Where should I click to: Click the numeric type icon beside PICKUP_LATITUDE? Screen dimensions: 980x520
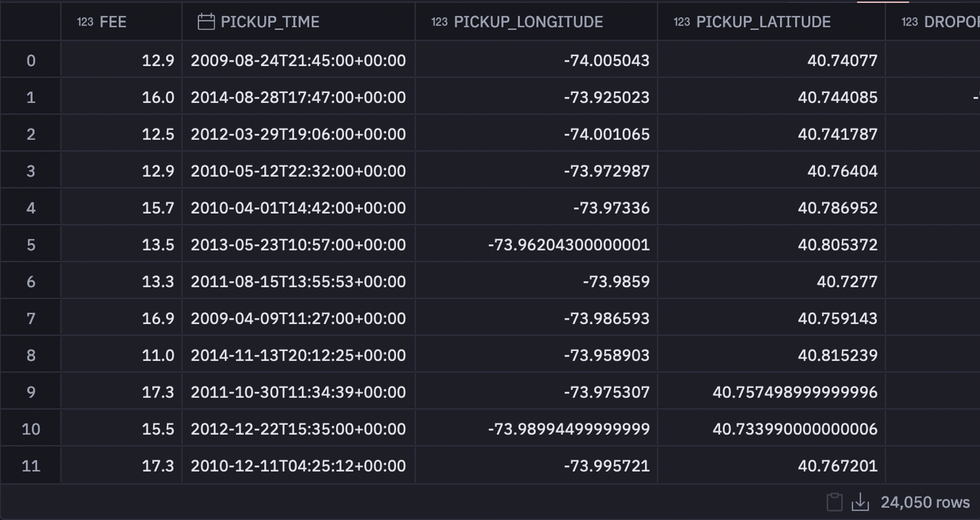click(x=682, y=22)
